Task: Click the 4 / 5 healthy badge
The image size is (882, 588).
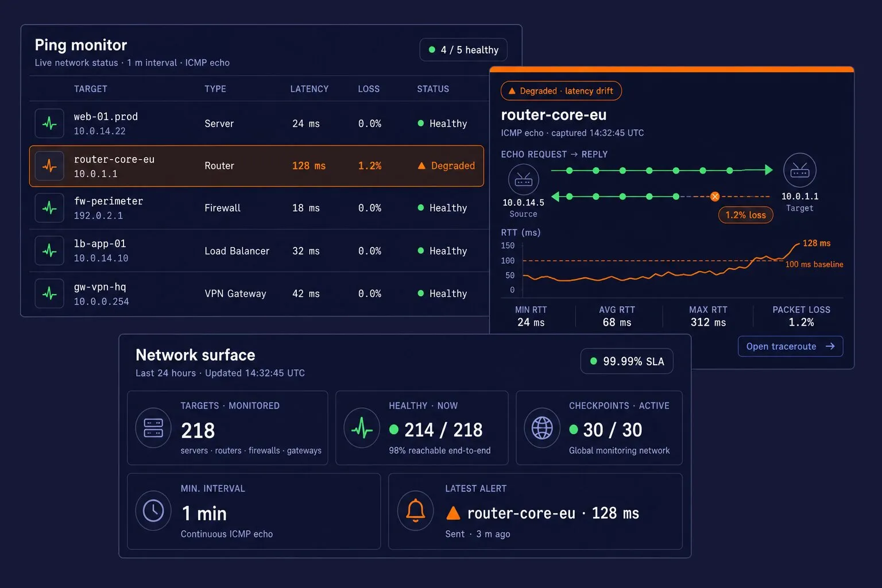Action: (x=463, y=50)
